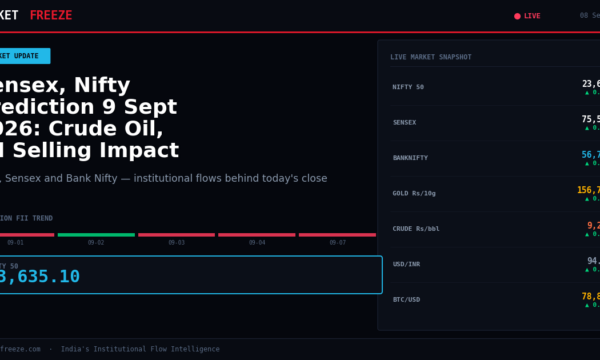Click the freeze.com footer link
This screenshot has width=600, height=360.
(20, 349)
